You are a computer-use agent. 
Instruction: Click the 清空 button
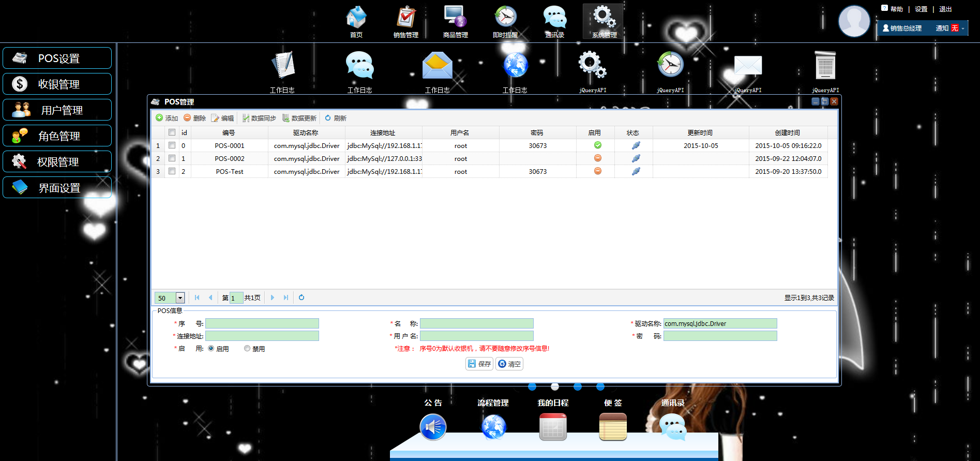pyautogui.click(x=509, y=364)
